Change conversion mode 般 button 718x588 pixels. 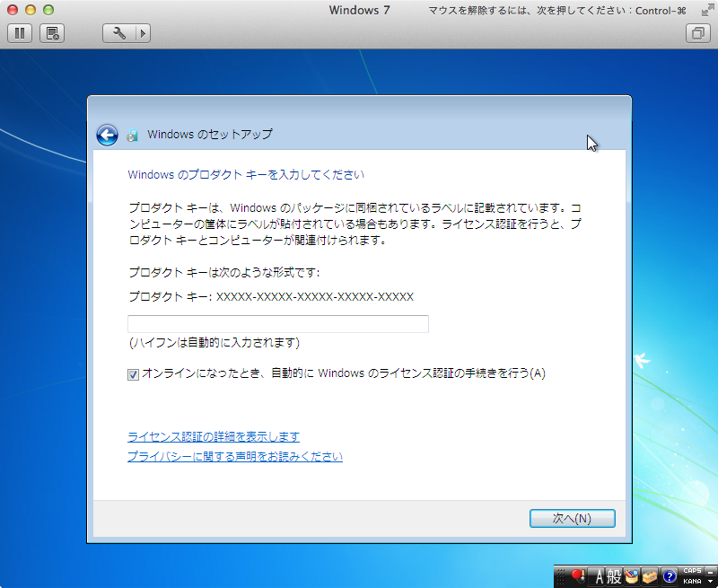[x=614, y=576]
